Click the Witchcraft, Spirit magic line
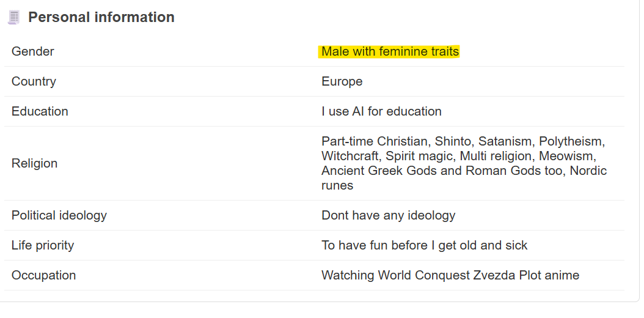The width and height of the screenshot is (644, 318). pyautogui.click(x=389, y=156)
